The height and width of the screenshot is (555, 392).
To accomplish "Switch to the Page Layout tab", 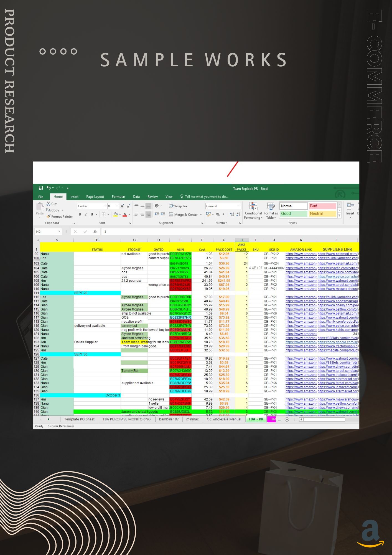I will pos(95,196).
